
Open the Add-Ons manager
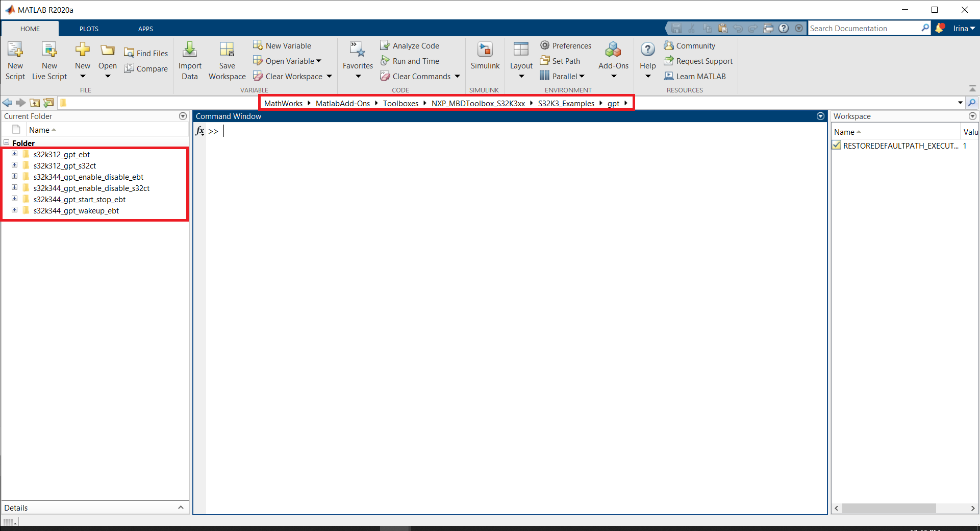(x=613, y=57)
